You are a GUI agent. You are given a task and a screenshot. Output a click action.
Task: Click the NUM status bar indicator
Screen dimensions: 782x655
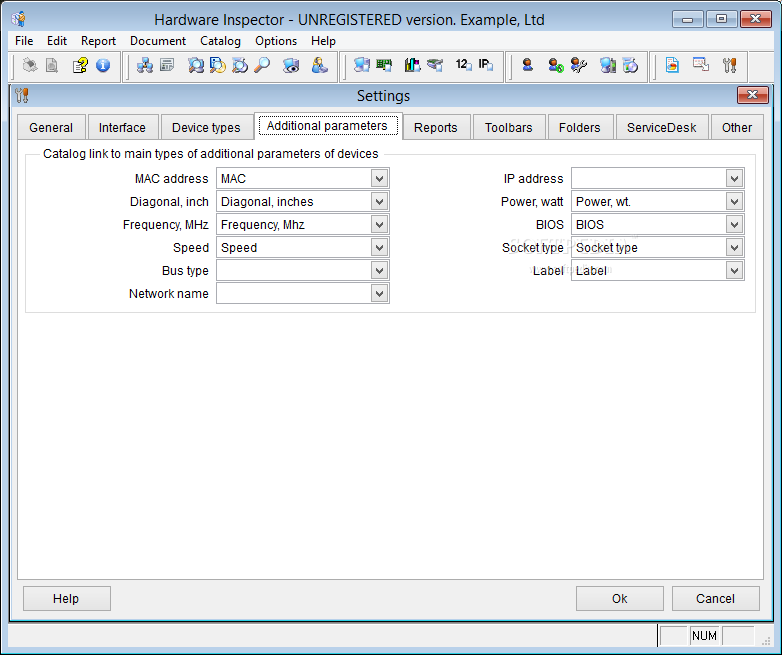(704, 636)
